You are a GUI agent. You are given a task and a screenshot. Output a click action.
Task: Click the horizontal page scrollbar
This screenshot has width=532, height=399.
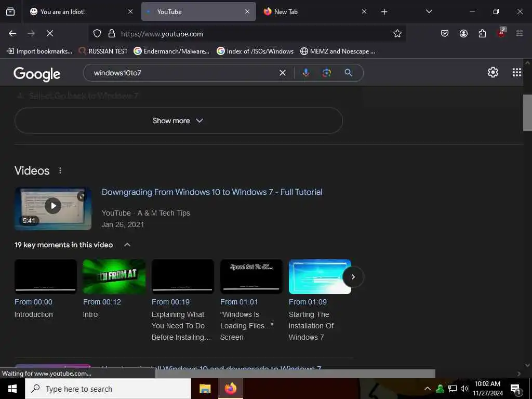pyautogui.click(x=295, y=374)
